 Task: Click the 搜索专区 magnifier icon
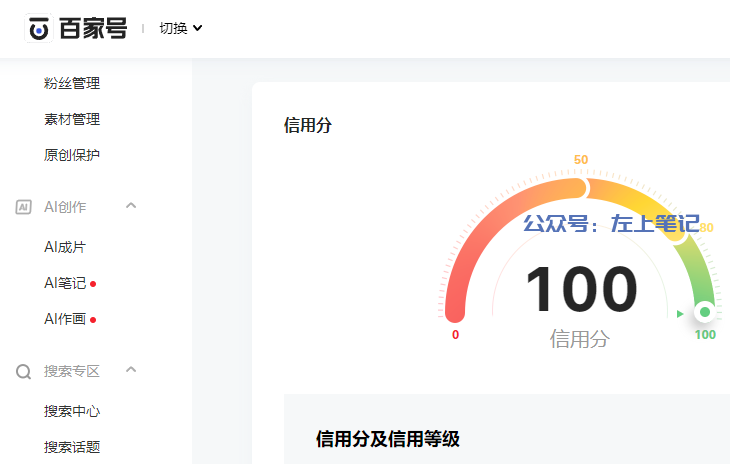[23, 371]
